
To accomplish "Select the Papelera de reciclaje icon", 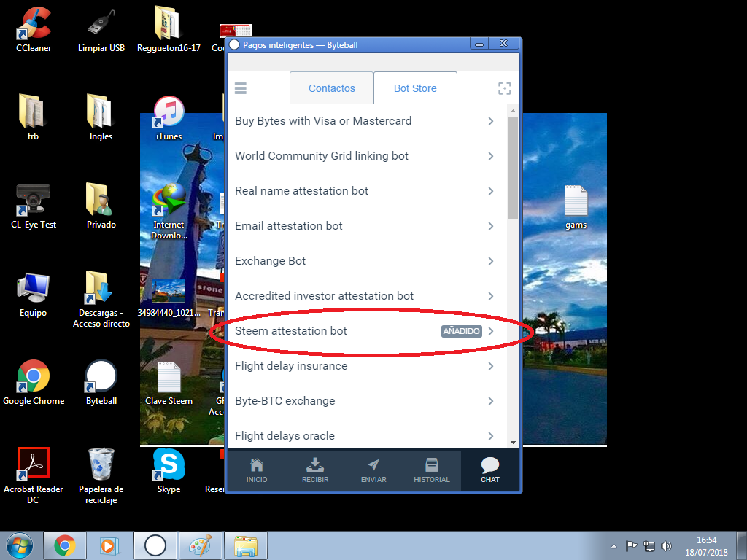I will click(101, 475).
